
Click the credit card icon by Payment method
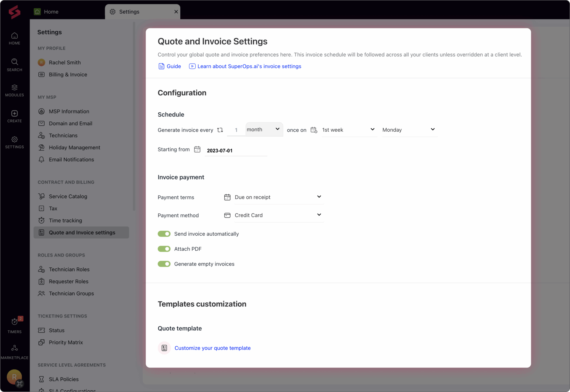point(227,215)
